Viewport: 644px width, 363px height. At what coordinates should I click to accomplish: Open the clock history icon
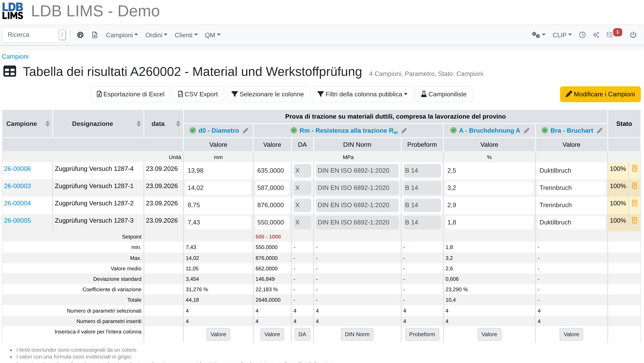coord(582,35)
